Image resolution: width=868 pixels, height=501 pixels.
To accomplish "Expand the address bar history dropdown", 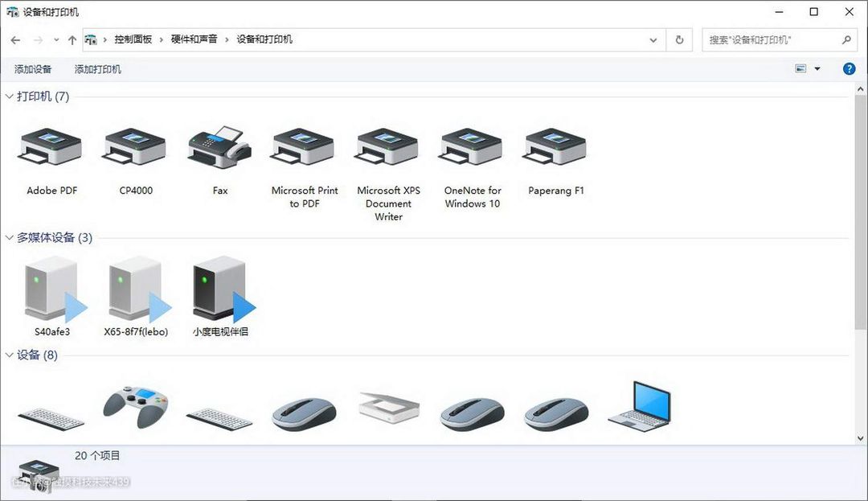I will [653, 39].
